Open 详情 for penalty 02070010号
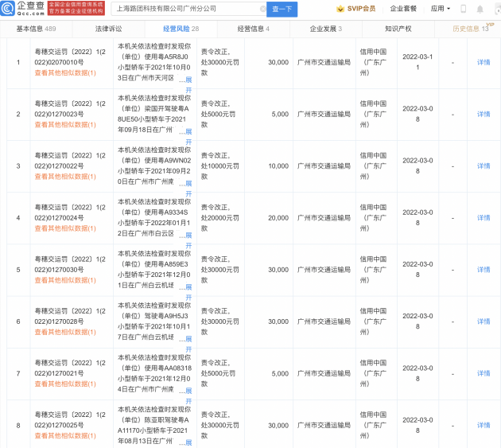Viewport: 501px width, 448px height. [484, 62]
